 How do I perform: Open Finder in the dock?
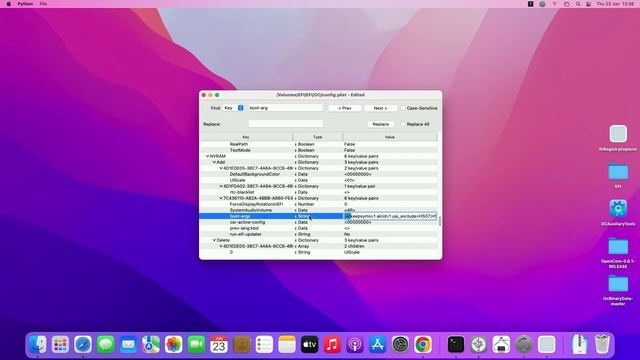coord(38,344)
